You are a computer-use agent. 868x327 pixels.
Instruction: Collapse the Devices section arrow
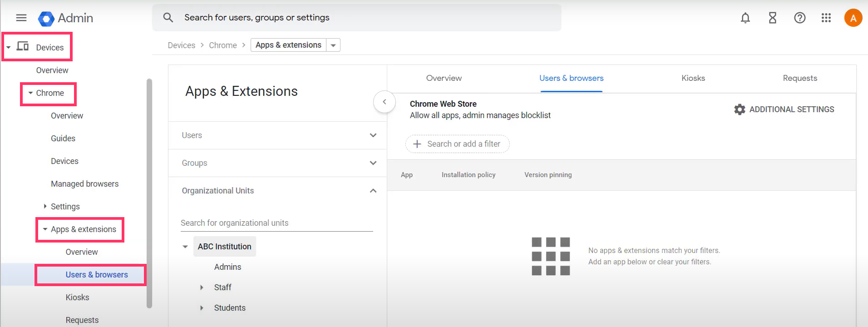click(8, 47)
